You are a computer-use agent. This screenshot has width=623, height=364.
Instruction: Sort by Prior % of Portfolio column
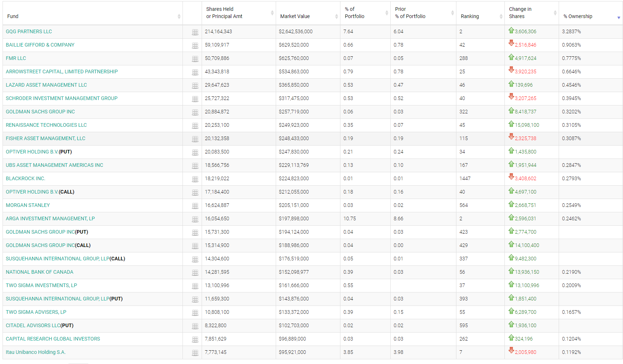(x=423, y=13)
